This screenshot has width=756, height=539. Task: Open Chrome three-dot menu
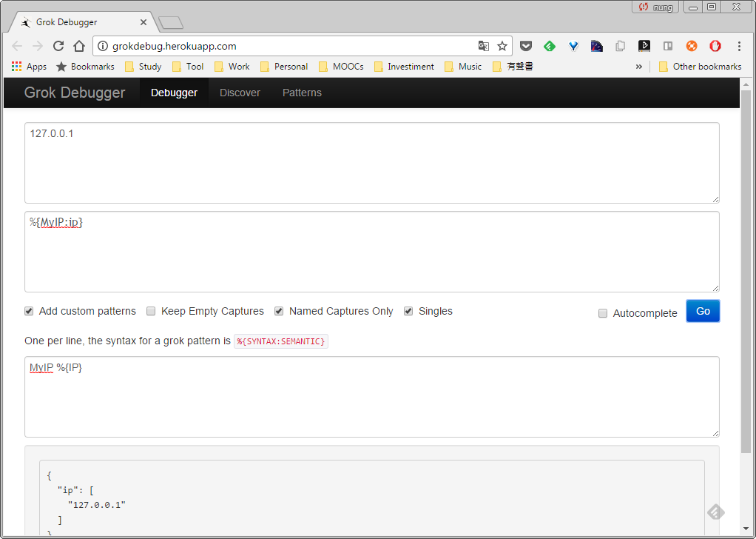[x=739, y=47]
